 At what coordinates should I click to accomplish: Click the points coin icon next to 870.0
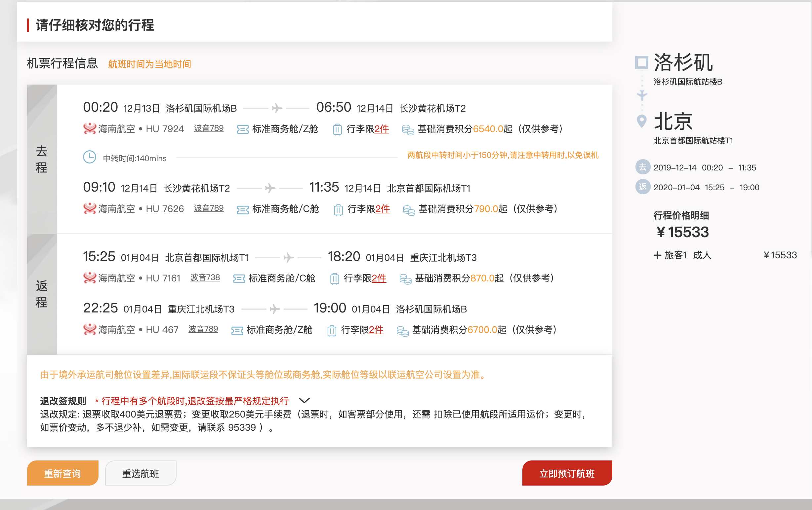pyautogui.click(x=405, y=279)
